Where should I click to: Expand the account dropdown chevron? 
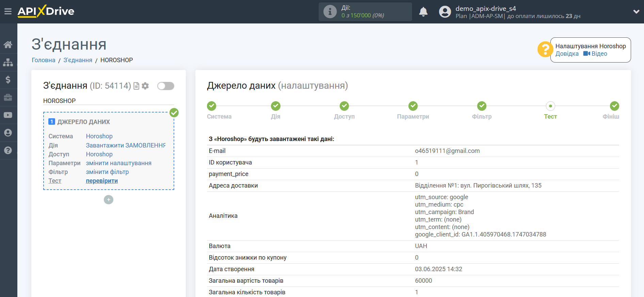click(x=636, y=12)
